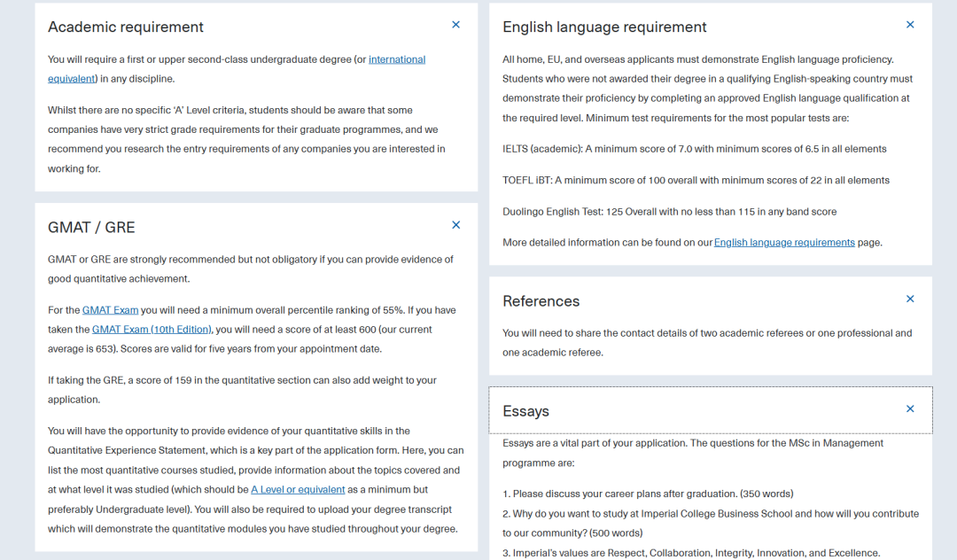Toggle the English language requirement heading
The height and width of the screenshot is (560, 957).
[604, 27]
